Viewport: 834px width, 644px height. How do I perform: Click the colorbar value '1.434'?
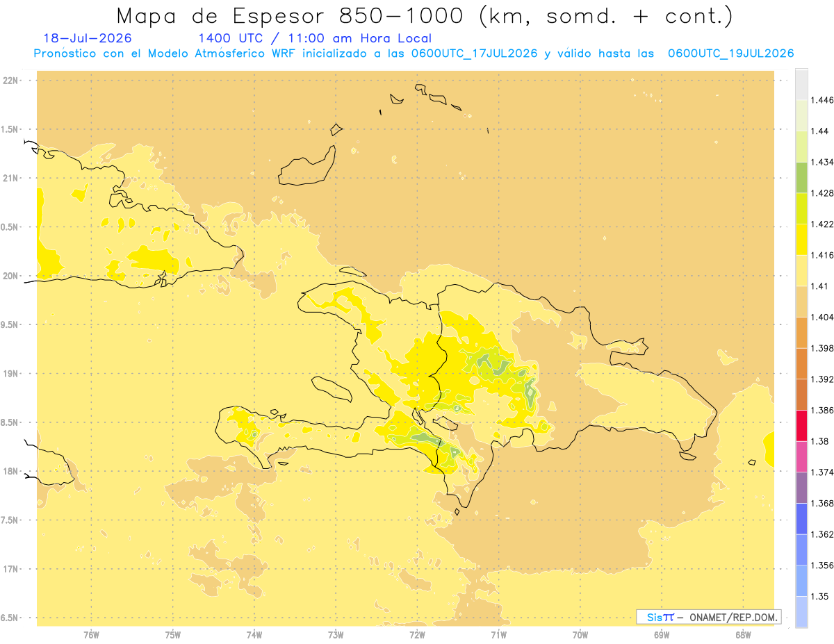pyautogui.click(x=822, y=162)
